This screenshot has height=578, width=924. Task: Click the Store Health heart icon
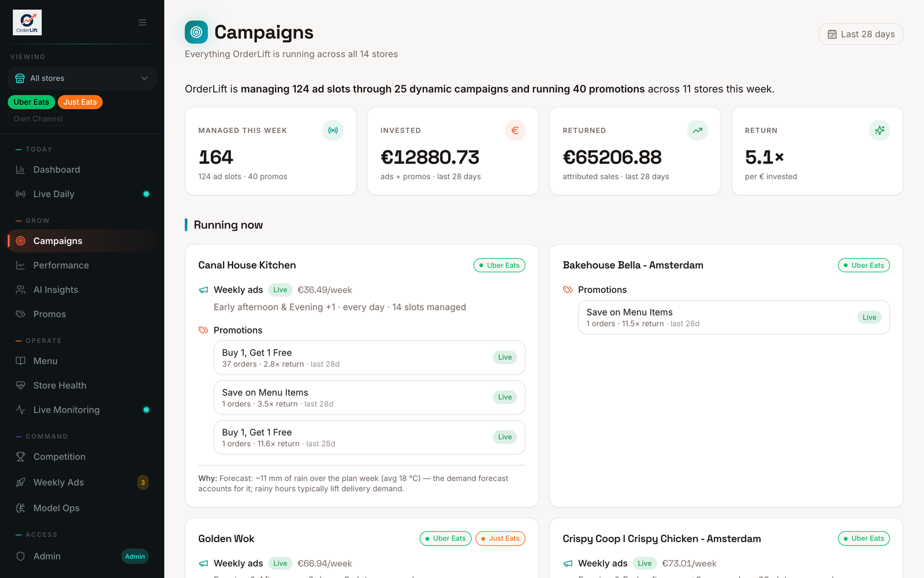tap(20, 386)
